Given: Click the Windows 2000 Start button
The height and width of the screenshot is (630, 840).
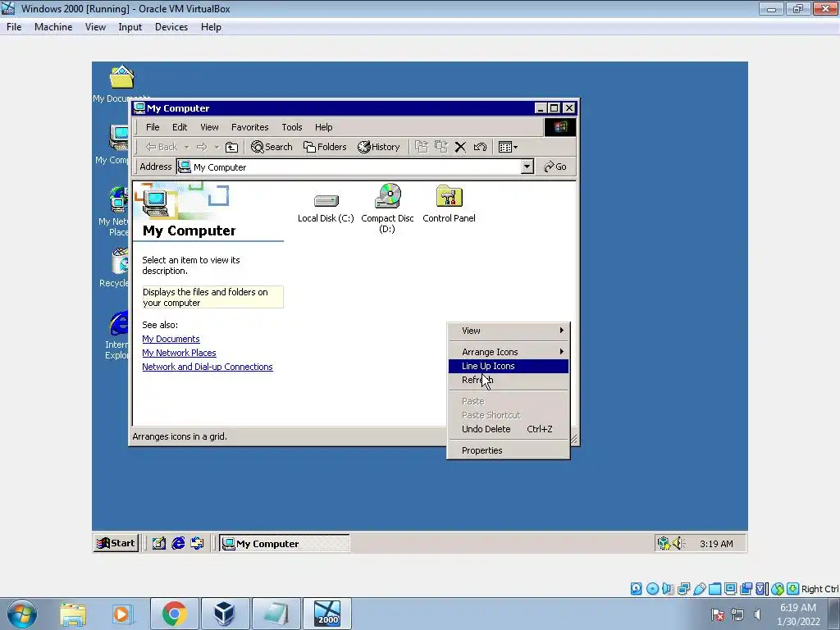Looking at the screenshot, I should (x=116, y=543).
